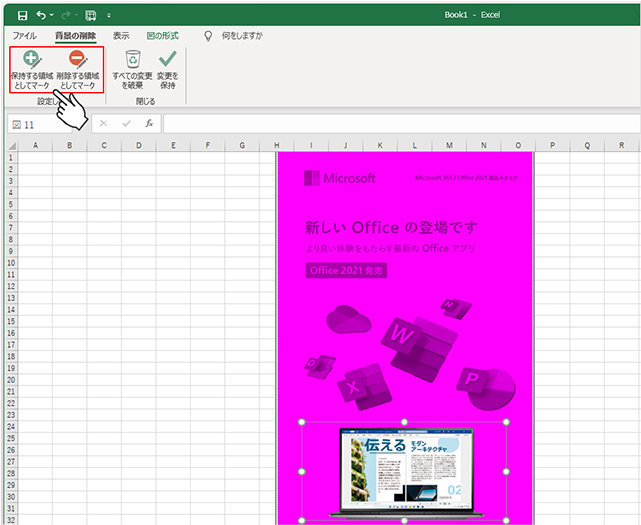This screenshot has width=641, height=525.
Task: Click the grayed Redo icon
Action: pos(65,16)
